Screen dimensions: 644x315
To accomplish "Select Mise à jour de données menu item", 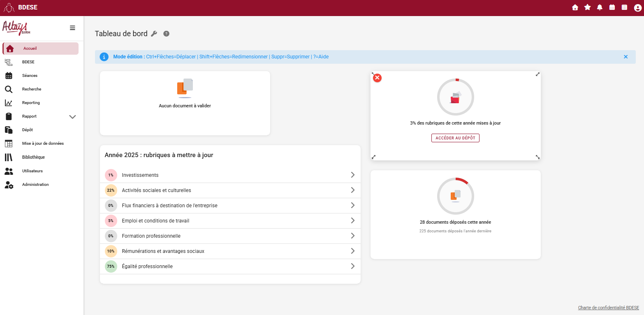I will coord(43,144).
